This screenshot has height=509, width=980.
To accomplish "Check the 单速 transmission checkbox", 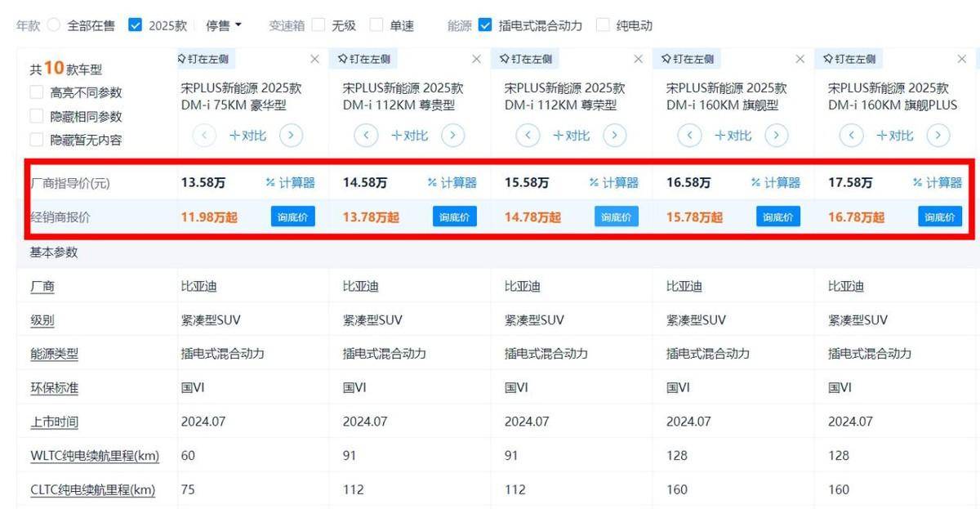I will pos(376,25).
